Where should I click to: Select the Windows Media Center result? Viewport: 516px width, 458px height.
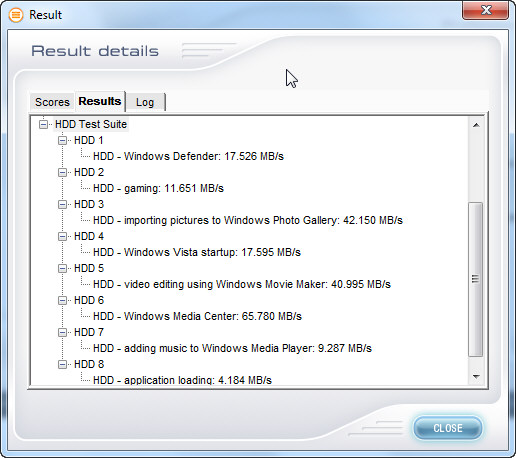coord(197,316)
